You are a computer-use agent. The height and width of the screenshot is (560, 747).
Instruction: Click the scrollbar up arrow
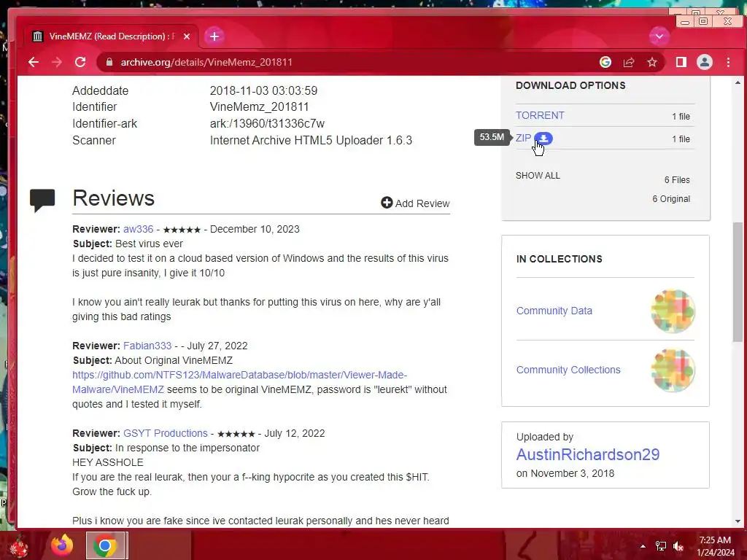click(738, 83)
